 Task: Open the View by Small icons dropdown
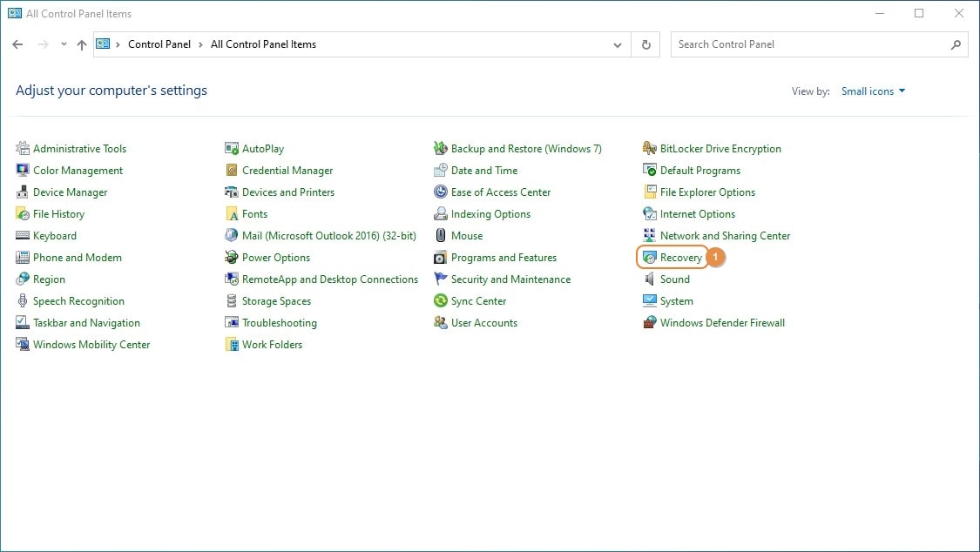(873, 91)
